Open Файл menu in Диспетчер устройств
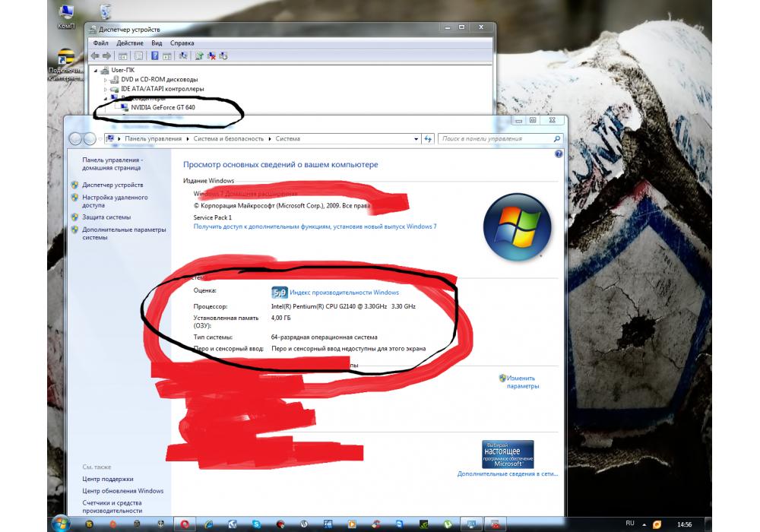This screenshot has height=532, width=760. pyautogui.click(x=100, y=43)
